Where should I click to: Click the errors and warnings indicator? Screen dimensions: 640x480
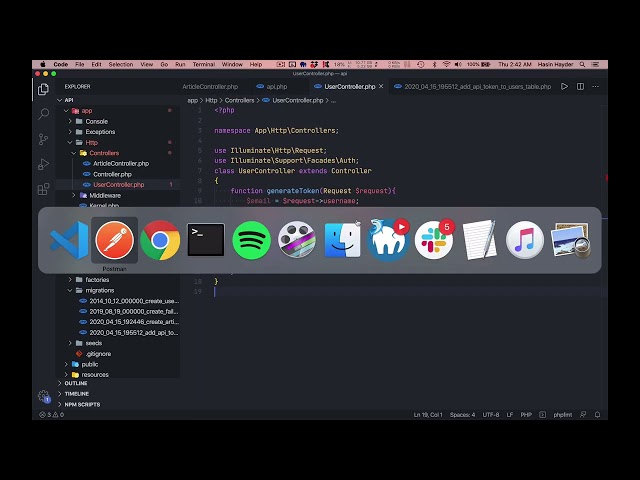(x=51, y=415)
